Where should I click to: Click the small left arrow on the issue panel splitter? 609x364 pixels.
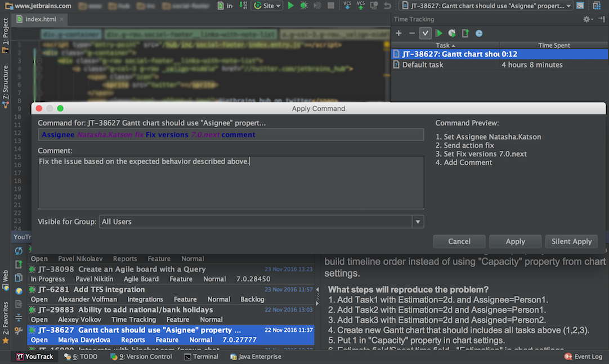coord(317,290)
